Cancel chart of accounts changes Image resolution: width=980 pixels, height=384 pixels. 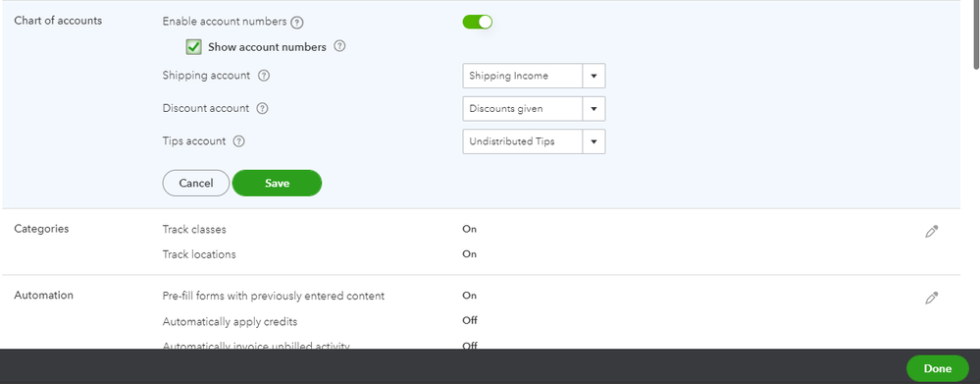195,184
